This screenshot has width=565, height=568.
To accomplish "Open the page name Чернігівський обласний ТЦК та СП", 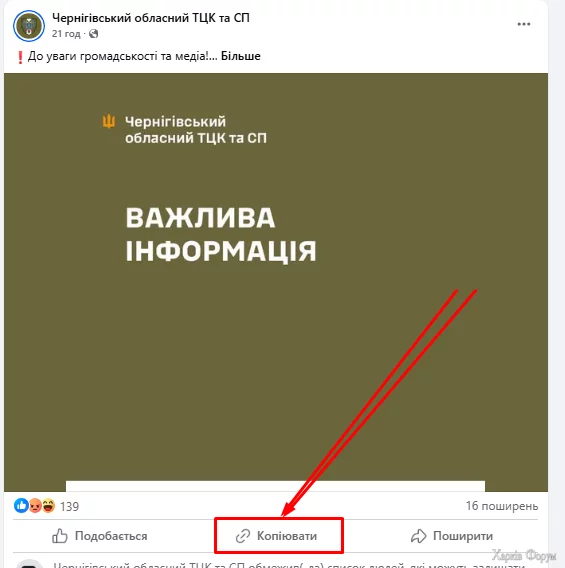I will pos(151,18).
